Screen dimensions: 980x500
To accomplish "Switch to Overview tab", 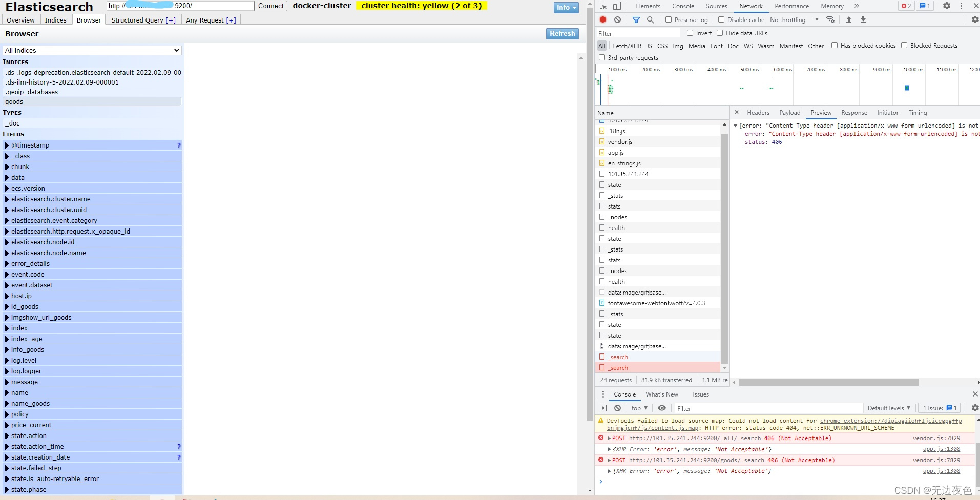I will pyautogui.click(x=21, y=20).
